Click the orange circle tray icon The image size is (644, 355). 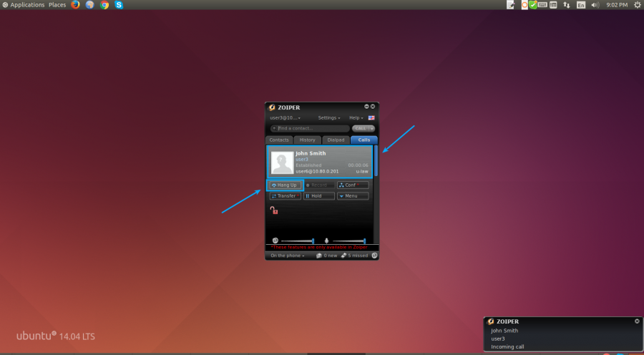(x=525, y=5)
